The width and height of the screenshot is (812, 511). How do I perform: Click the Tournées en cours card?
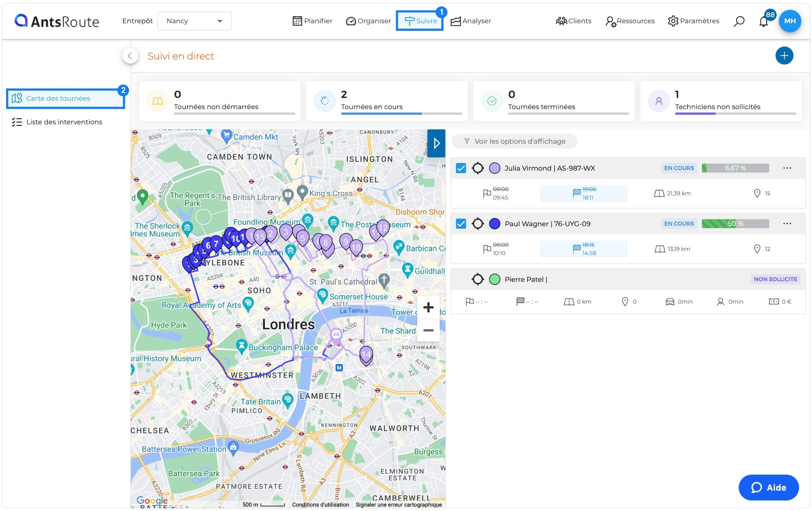387,101
